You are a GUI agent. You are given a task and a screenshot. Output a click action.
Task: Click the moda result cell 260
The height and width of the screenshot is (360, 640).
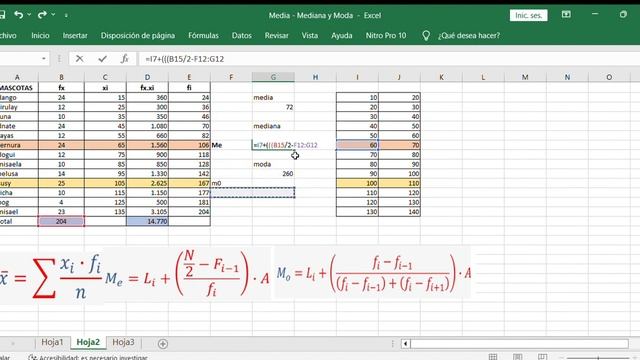coord(273,173)
